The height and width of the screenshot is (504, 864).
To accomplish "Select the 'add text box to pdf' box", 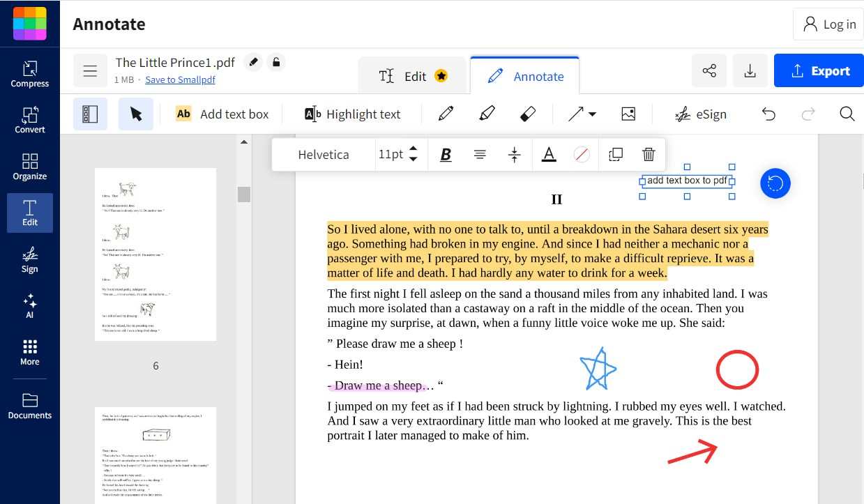I will 687,181.
